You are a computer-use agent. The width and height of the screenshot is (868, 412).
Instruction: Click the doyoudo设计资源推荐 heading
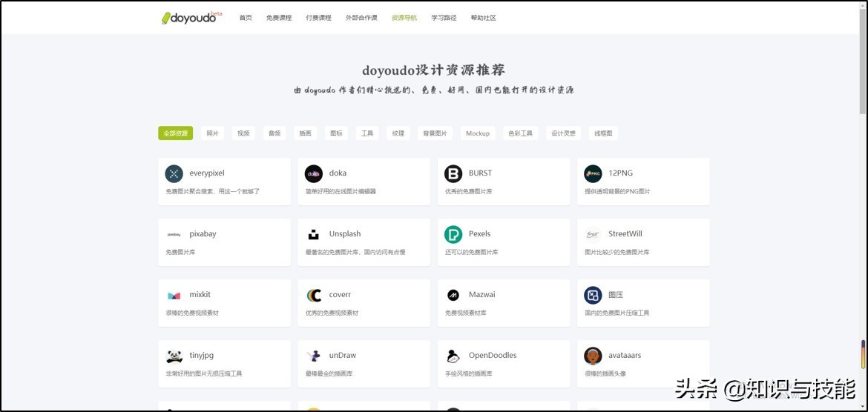[433, 71]
